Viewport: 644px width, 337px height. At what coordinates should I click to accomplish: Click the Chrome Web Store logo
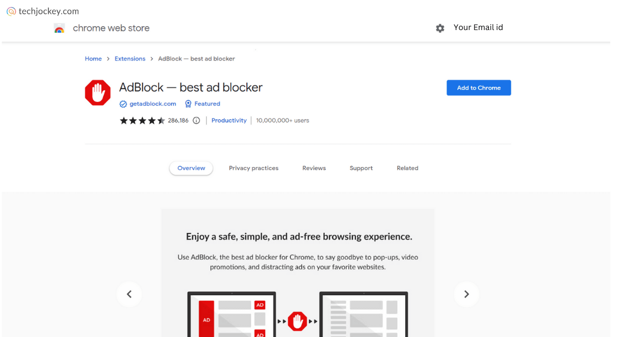pyautogui.click(x=60, y=27)
